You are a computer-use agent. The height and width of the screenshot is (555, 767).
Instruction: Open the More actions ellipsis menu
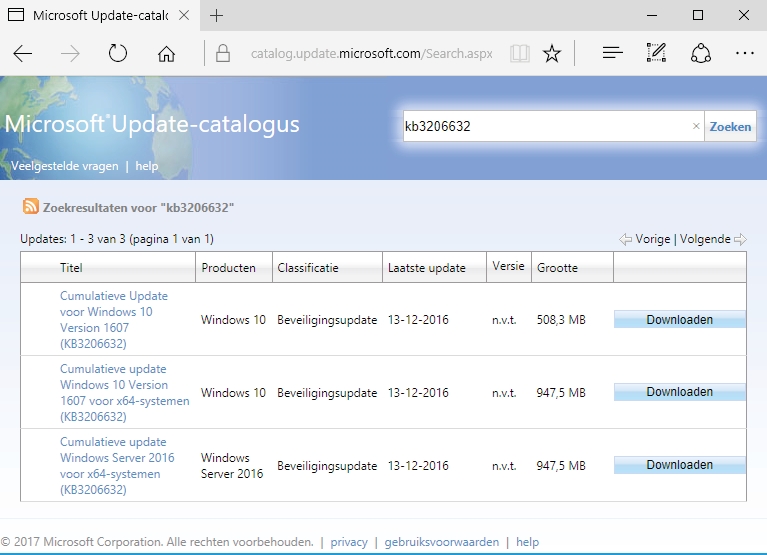744,54
